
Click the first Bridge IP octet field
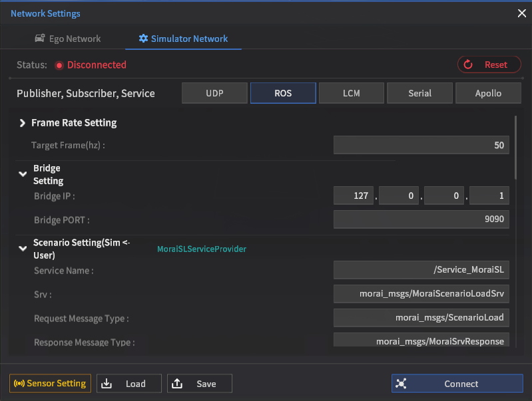point(354,196)
